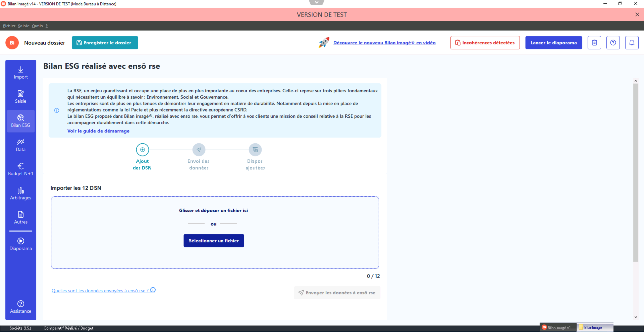This screenshot has height=332, width=644.
Task: Click Enregistrer le dossier button
Action: pyautogui.click(x=105, y=43)
